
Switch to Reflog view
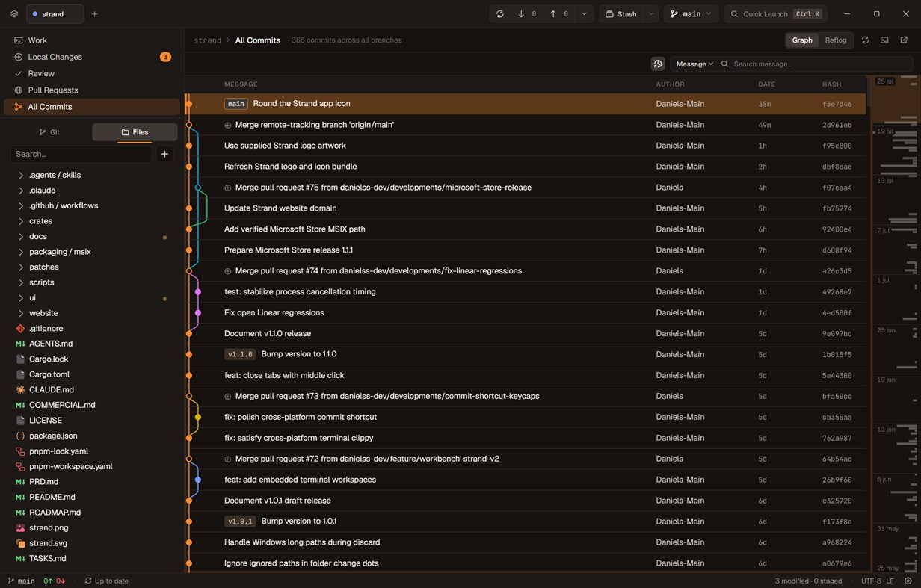pyautogui.click(x=836, y=40)
